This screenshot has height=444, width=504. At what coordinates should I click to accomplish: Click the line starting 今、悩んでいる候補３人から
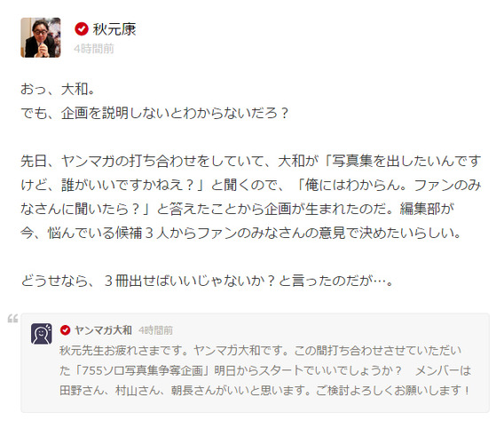(241, 233)
